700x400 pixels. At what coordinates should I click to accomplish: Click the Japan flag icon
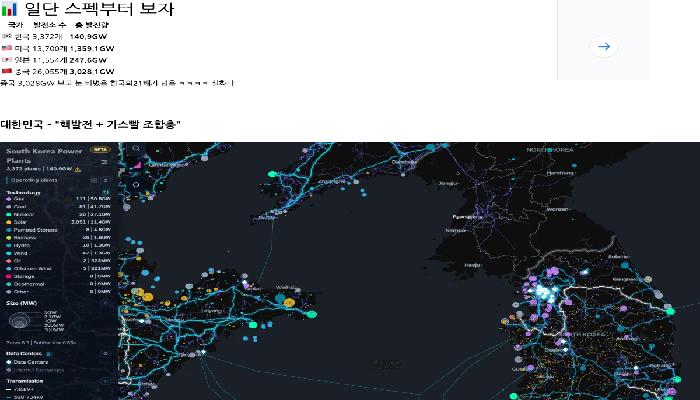click(6, 60)
